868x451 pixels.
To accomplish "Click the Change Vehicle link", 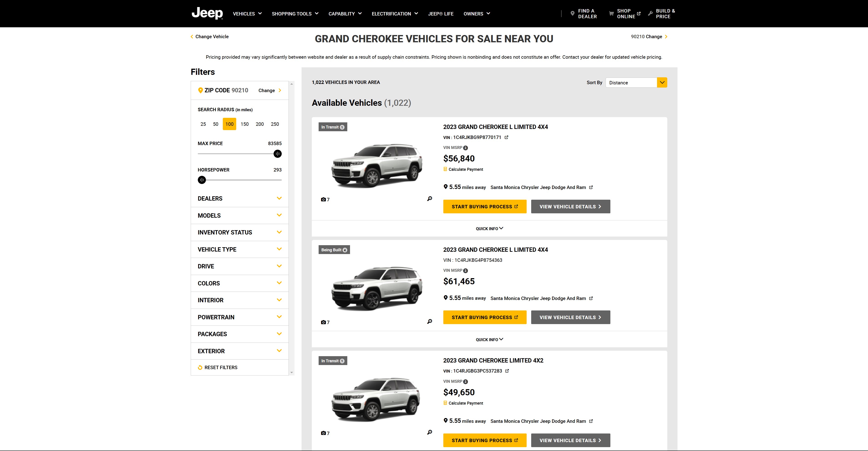I will [210, 36].
